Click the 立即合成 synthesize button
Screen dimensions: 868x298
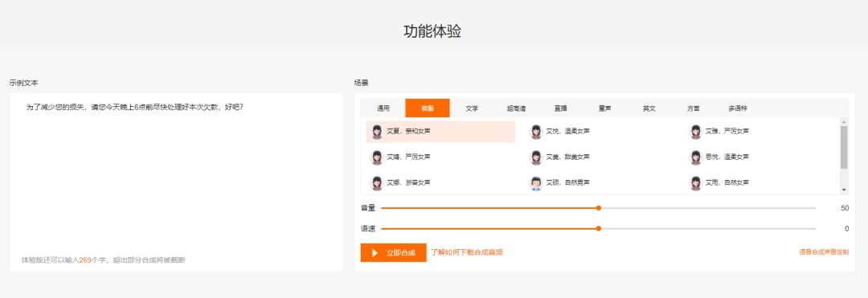(393, 253)
